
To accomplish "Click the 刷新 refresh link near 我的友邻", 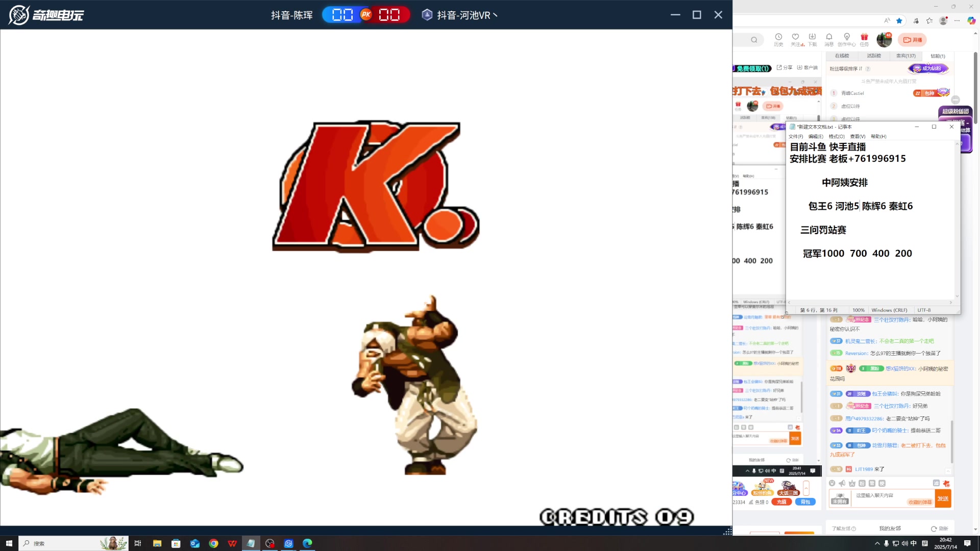I will point(940,529).
